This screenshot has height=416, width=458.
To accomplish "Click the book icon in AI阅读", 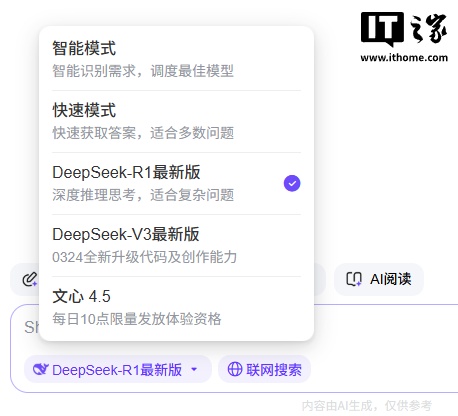I will coord(354,279).
